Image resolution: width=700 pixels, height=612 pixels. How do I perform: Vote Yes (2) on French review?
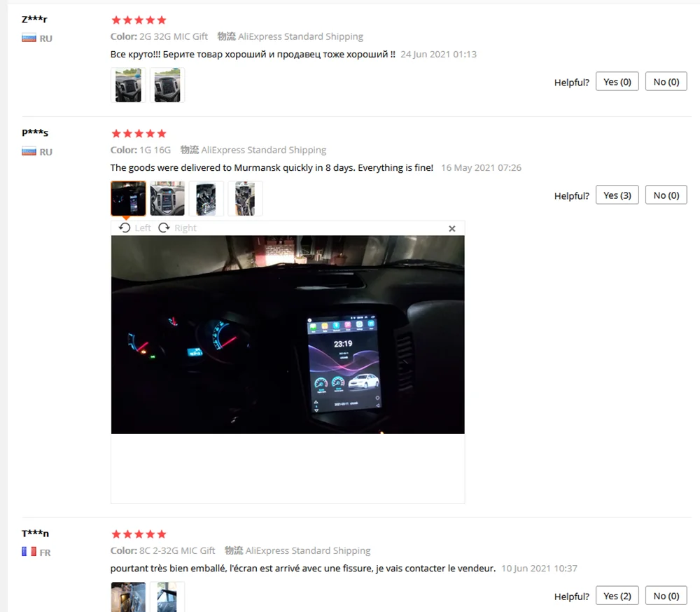[617, 596]
